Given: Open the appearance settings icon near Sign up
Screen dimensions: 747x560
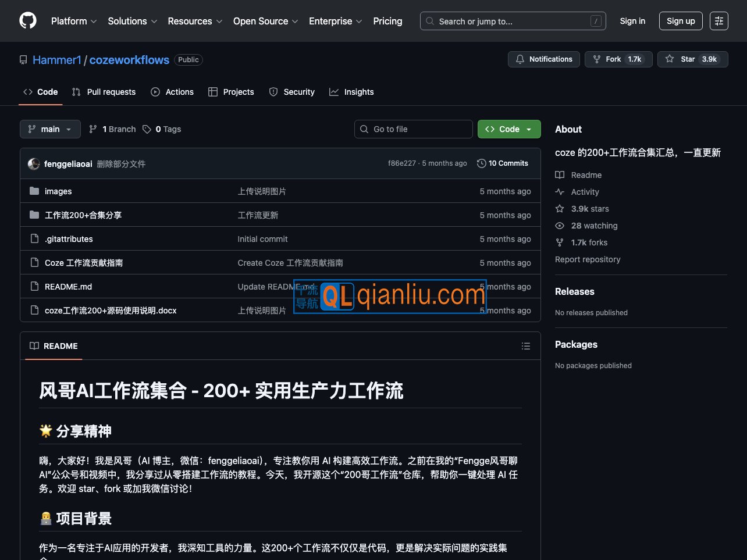Looking at the screenshot, I should tap(719, 20).
